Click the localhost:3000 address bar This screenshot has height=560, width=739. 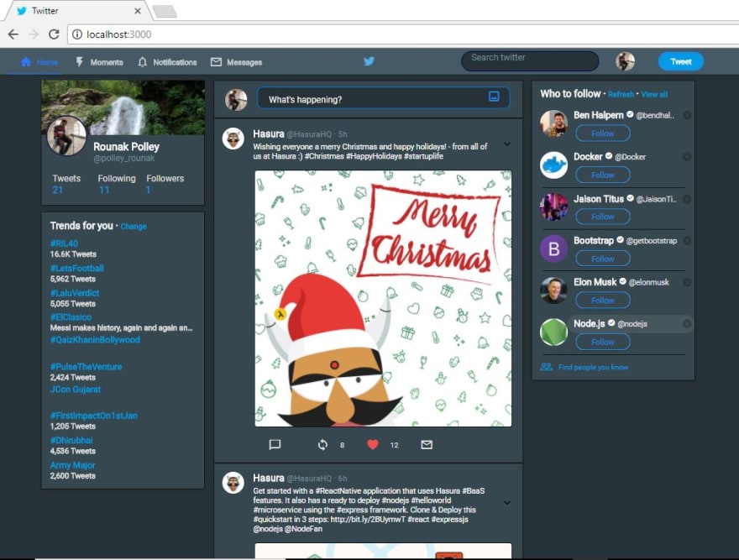[x=403, y=34]
